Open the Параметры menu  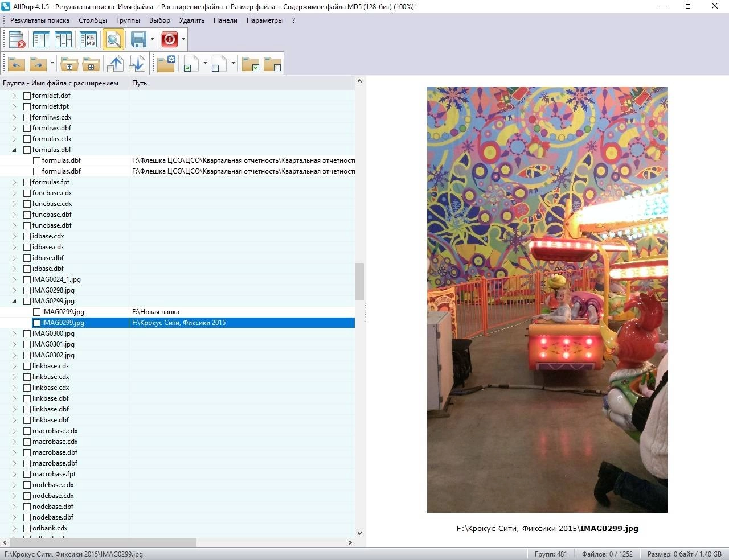[265, 20]
